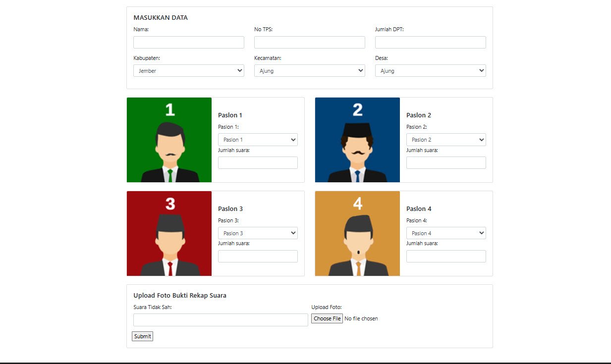This screenshot has height=364, width=611.
Task: Submit the vote recap form
Action: click(x=142, y=336)
